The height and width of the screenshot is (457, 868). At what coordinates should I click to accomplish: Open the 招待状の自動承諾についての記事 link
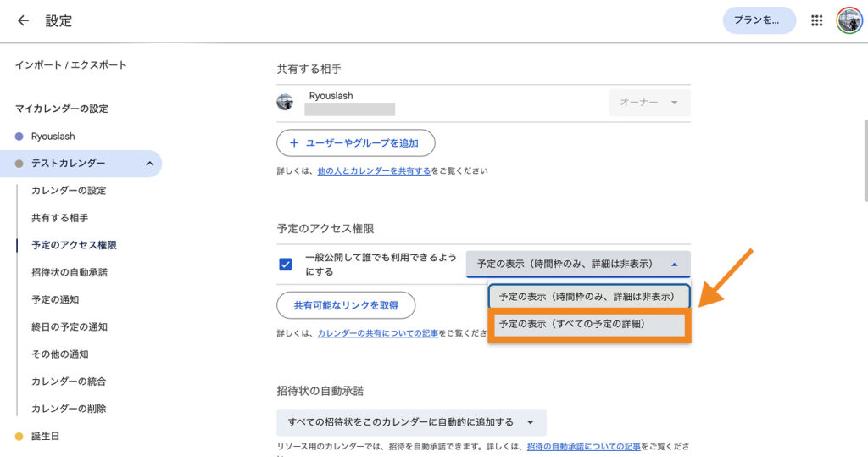point(584,446)
